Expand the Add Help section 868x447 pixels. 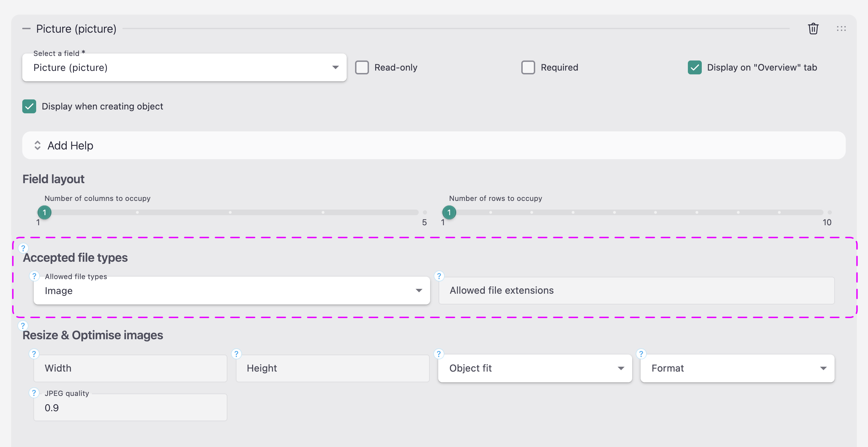[x=434, y=145]
